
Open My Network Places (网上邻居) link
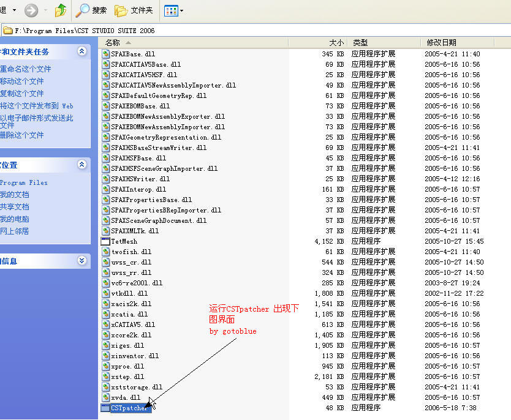point(15,231)
